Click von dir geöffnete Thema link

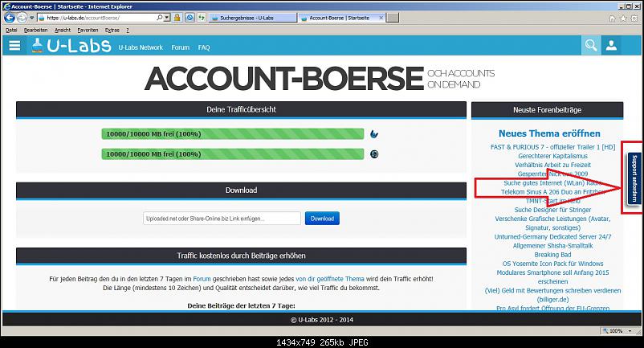pyautogui.click(x=330, y=279)
